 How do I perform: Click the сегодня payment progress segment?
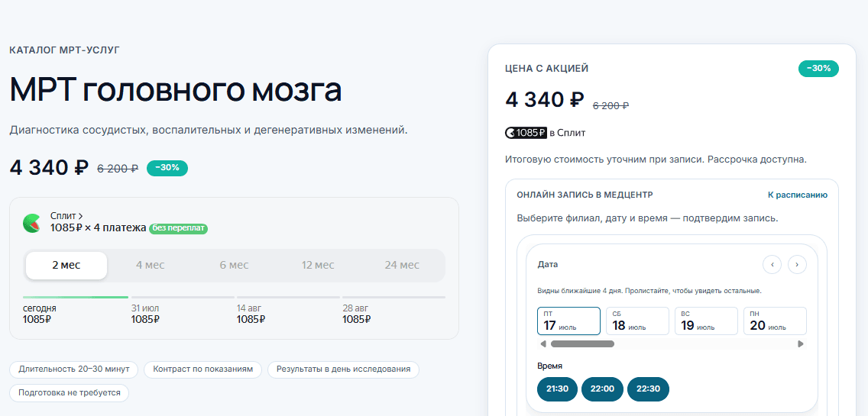click(x=76, y=298)
